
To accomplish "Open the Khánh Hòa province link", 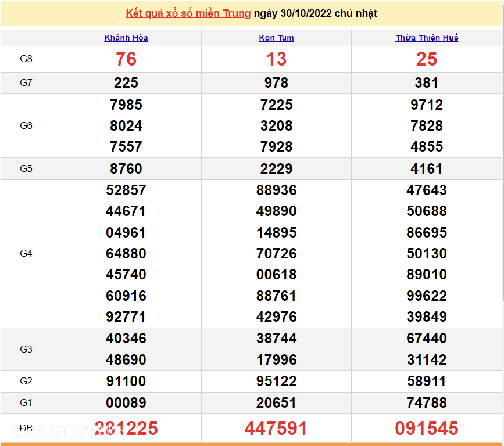I will click(126, 38).
